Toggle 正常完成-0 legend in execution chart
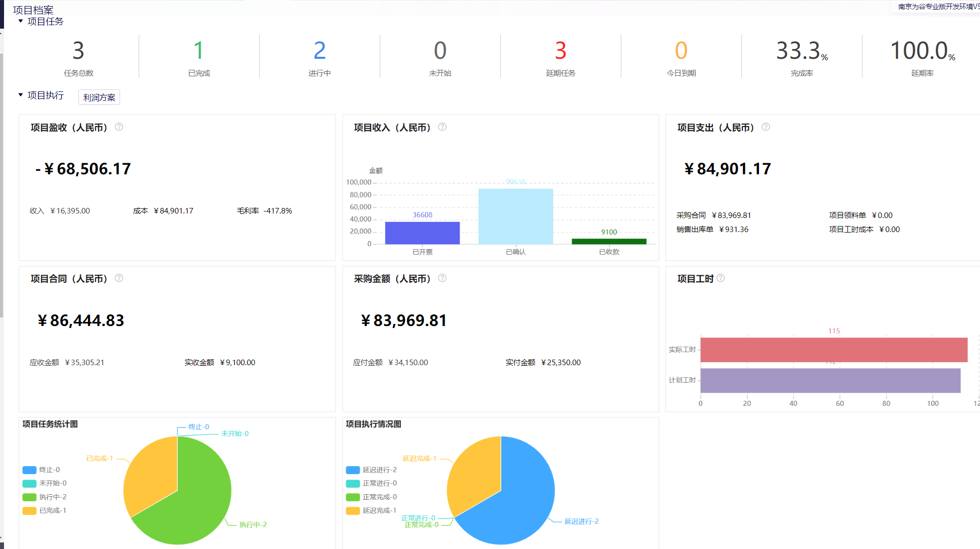Screen dimensions: 980x549 pyautogui.click(x=371, y=497)
